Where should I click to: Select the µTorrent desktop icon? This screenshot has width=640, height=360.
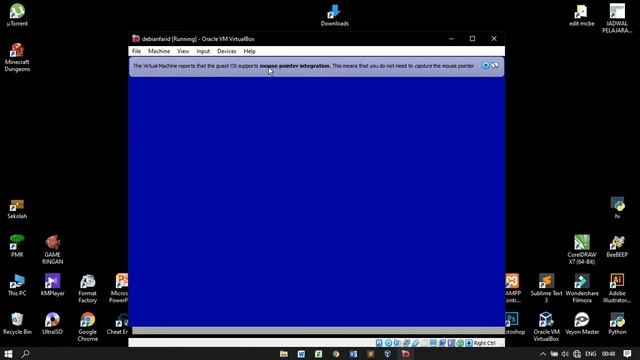point(17,15)
